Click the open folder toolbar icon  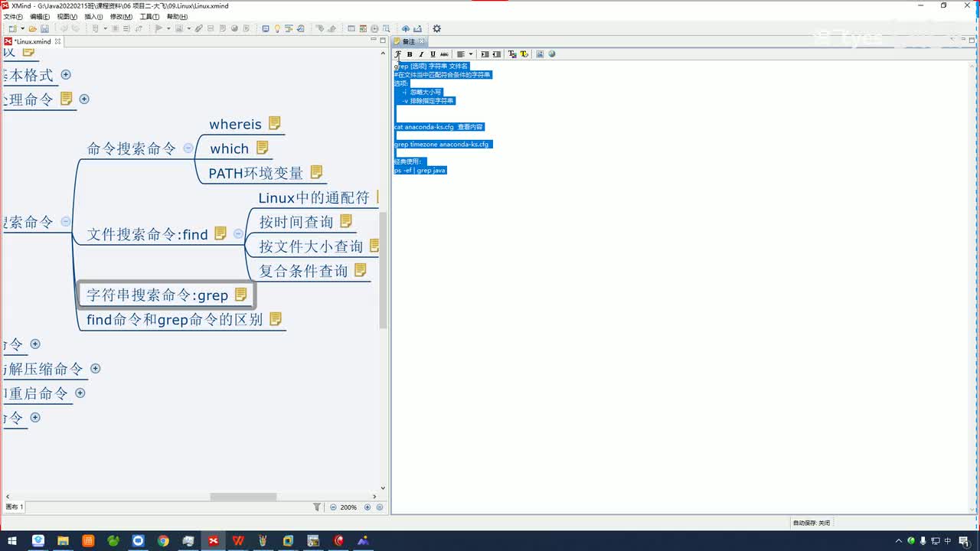pos(32,29)
